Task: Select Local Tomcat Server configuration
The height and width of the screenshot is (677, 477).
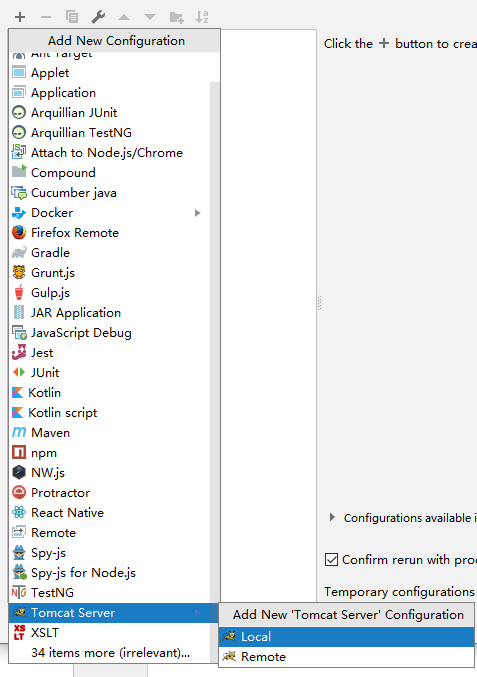Action: (x=346, y=636)
